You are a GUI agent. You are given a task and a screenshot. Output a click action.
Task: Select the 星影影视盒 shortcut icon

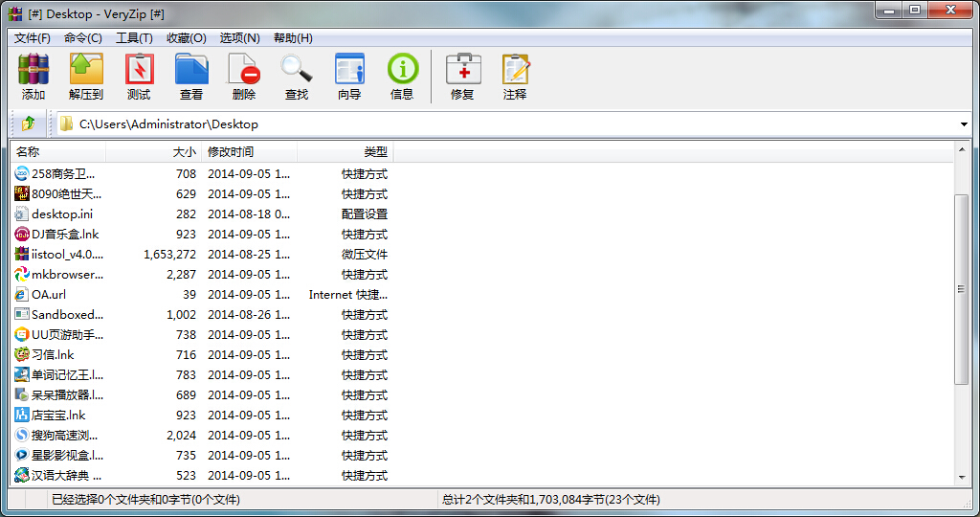22,455
